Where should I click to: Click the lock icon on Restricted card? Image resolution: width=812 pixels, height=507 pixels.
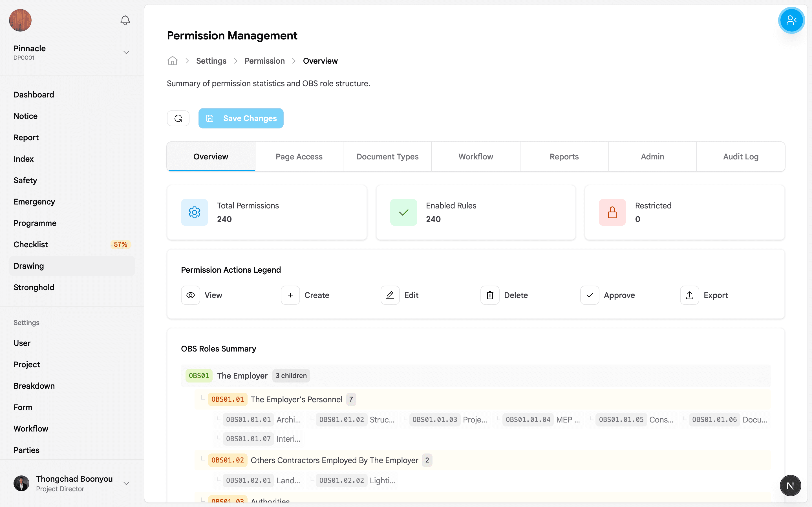[x=612, y=212]
